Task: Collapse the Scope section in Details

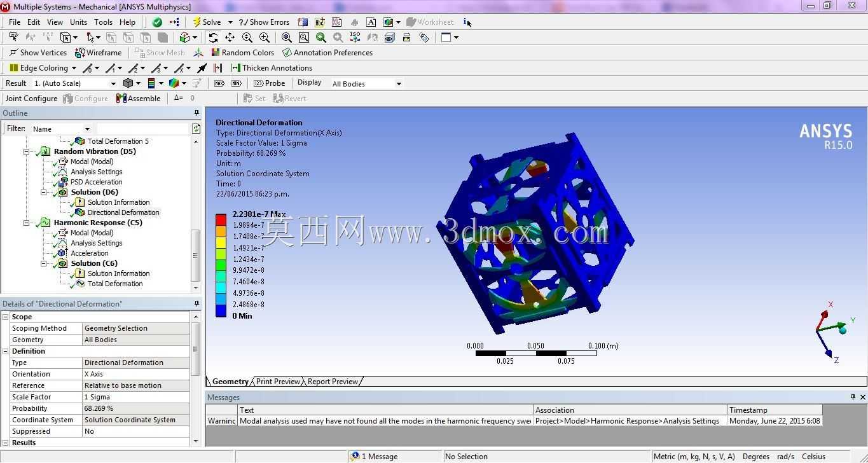Action: pos(6,317)
